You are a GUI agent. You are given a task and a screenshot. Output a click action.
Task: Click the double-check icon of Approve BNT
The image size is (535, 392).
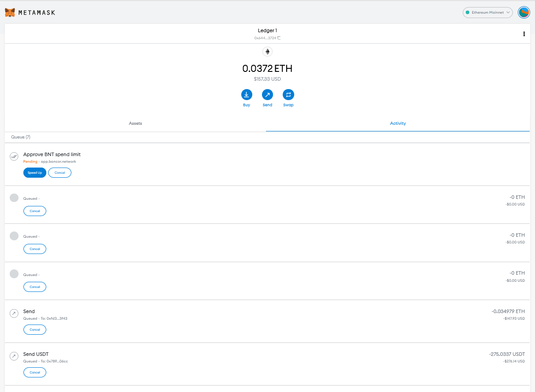[14, 156]
